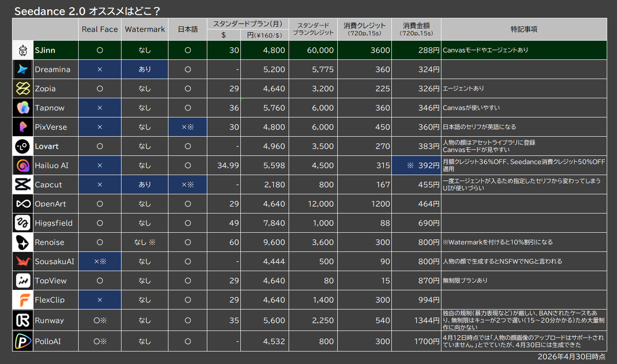
Task: Click the Higgsfield logo icon
Action: (x=22, y=223)
